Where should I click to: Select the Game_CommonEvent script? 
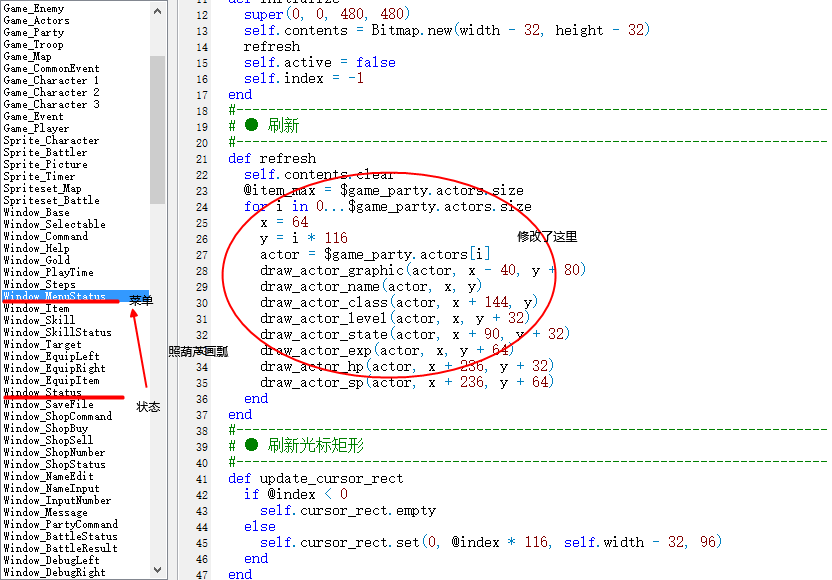click(51, 68)
